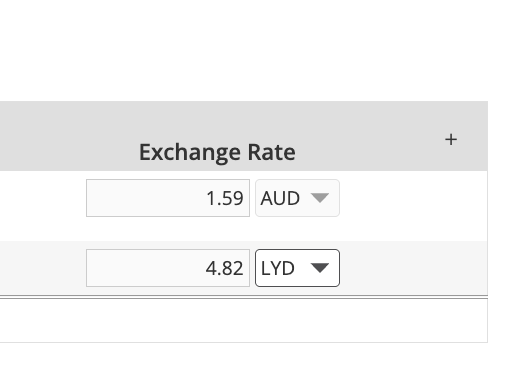This screenshot has height=374, width=510.
Task: Click the gray arrow beside AUD
Action: [320, 198]
